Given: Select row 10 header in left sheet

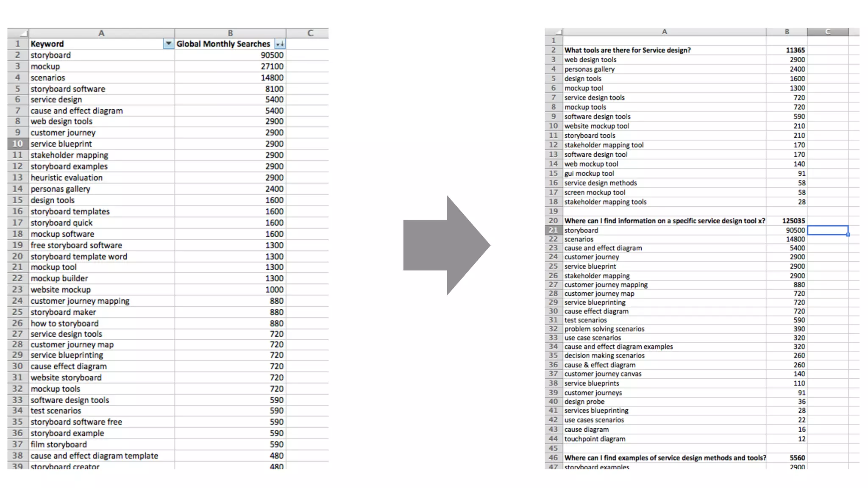Looking at the screenshot, I should (x=17, y=144).
